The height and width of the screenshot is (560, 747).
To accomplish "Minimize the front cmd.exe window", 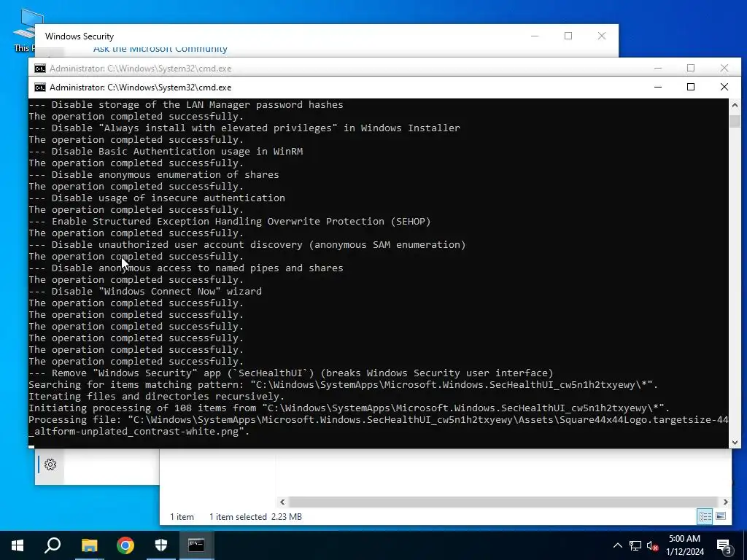I will (x=658, y=87).
